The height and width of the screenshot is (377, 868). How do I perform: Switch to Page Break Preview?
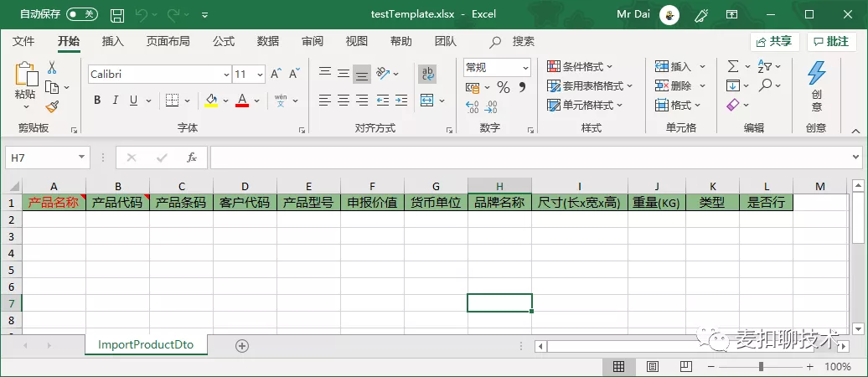(x=686, y=366)
